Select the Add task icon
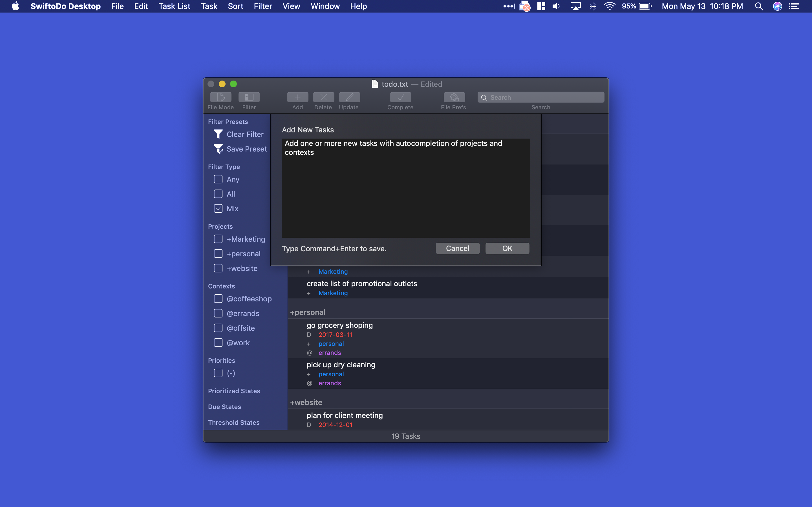 click(297, 97)
